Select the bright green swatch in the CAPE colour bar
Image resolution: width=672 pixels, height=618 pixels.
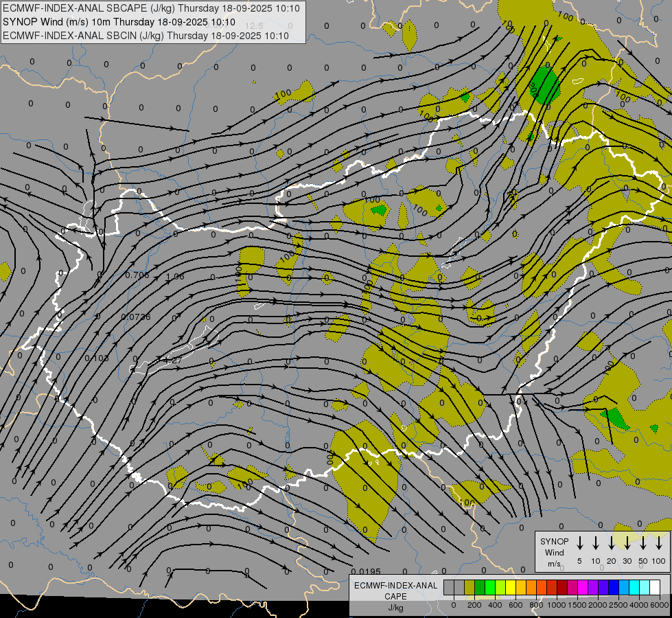point(490,587)
